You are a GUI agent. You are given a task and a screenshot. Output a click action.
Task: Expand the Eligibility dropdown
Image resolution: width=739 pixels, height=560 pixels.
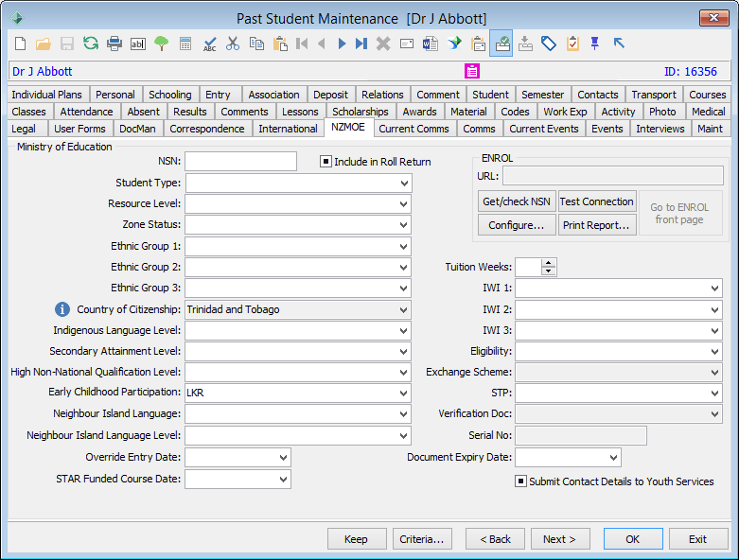tap(715, 351)
